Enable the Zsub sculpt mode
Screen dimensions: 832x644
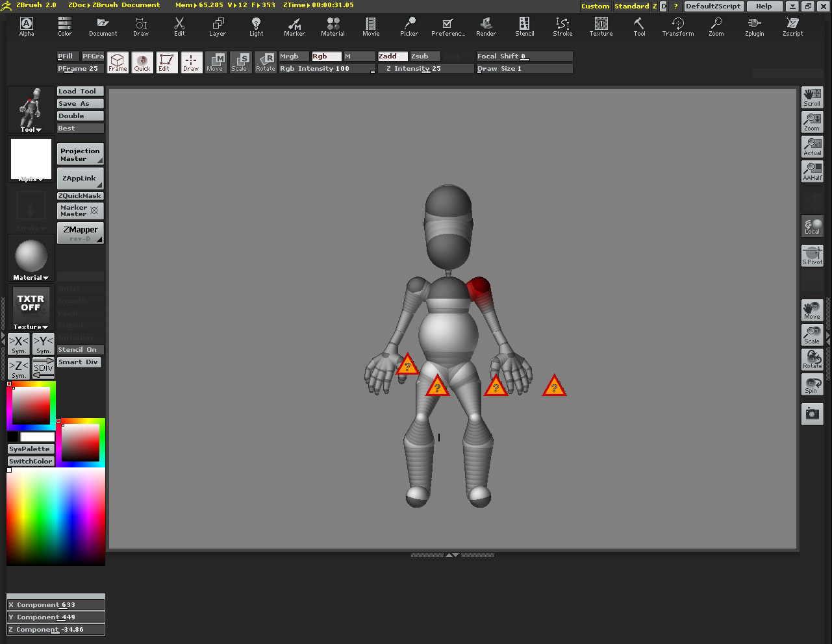coord(425,56)
